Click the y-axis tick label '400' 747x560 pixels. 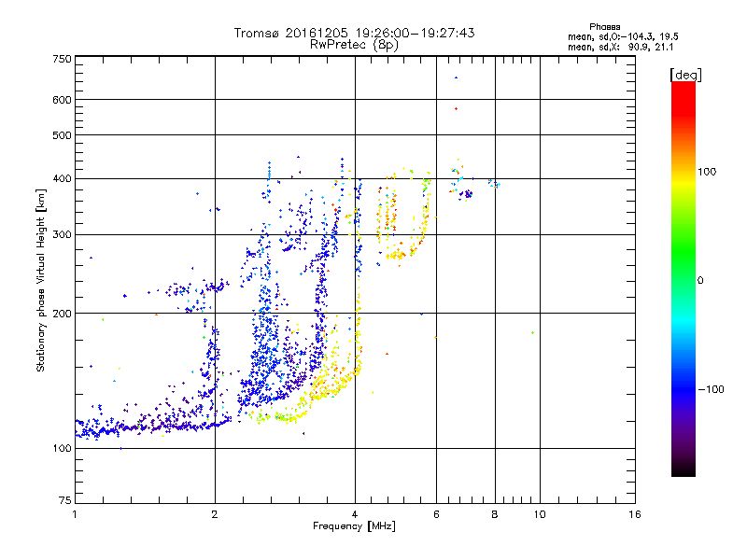(x=62, y=179)
